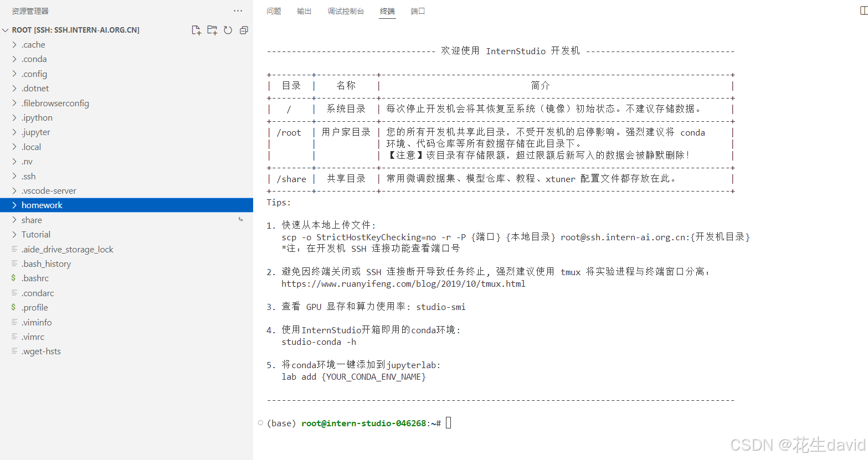Expand the .filebrowserconfig folder
This screenshot has width=868, height=460.
pos(14,103)
